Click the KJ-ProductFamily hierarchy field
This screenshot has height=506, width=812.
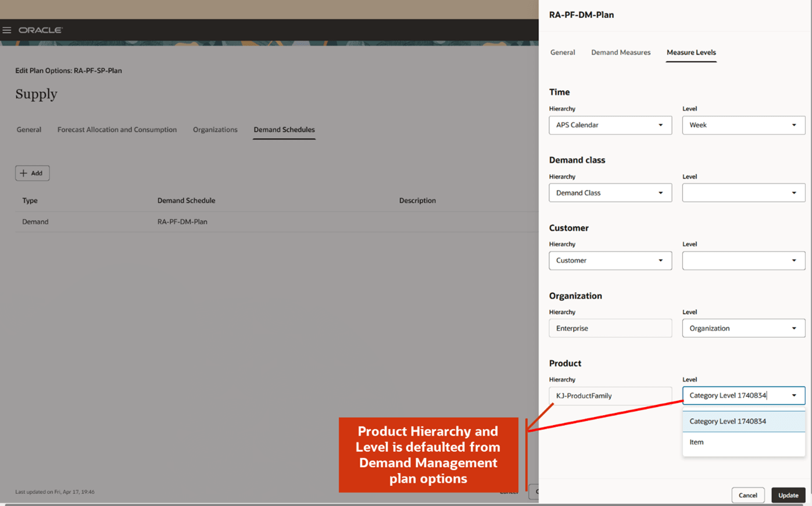pyautogui.click(x=610, y=396)
